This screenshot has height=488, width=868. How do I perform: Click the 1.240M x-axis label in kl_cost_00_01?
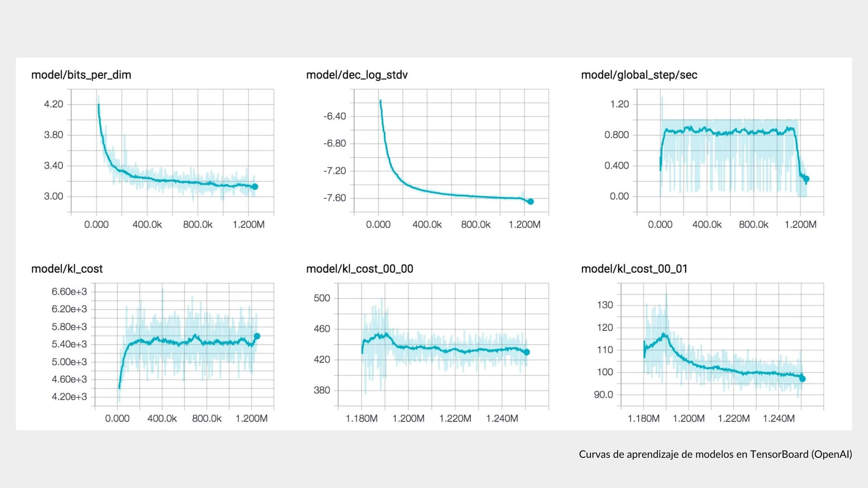pyautogui.click(x=779, y=419)
